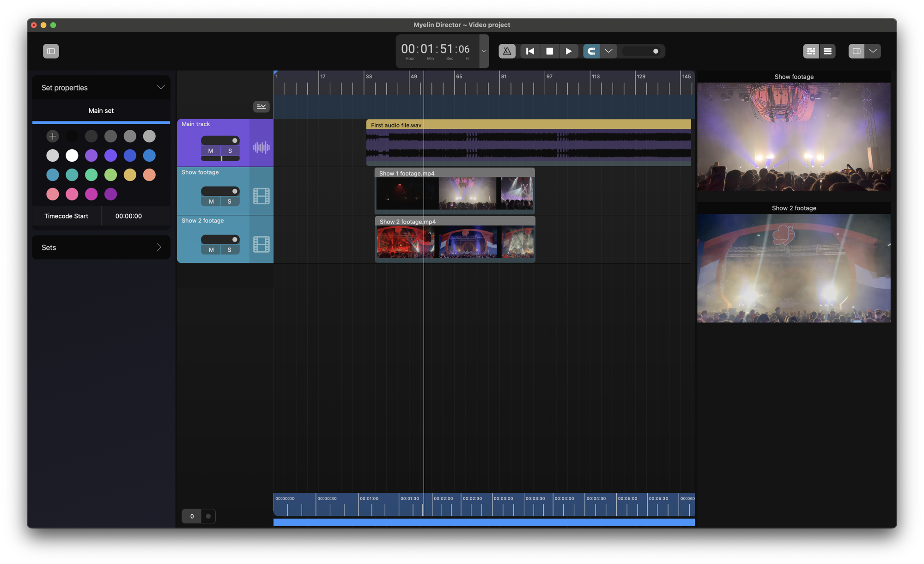Click the Timecode Start value field

click(128, 216)
